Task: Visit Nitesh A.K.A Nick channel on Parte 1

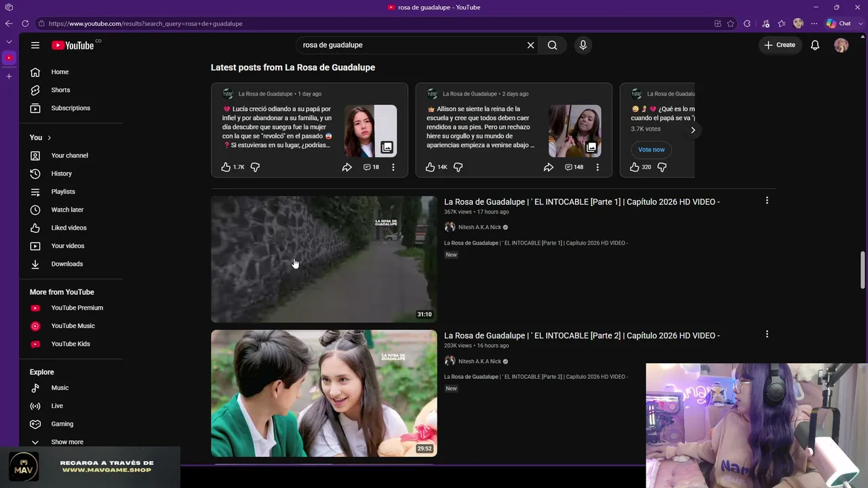Action: click(479, 228)
